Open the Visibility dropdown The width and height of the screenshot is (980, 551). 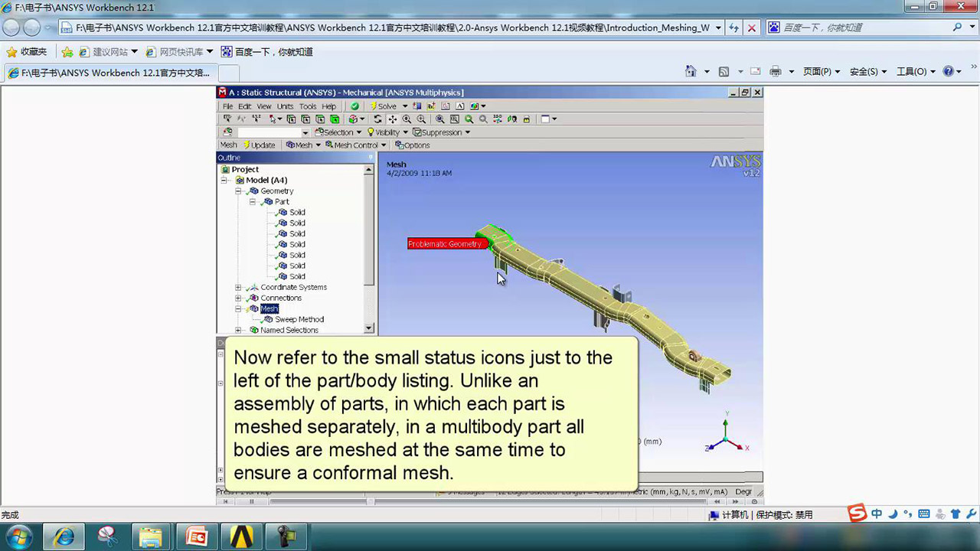(x=387, y=132)
